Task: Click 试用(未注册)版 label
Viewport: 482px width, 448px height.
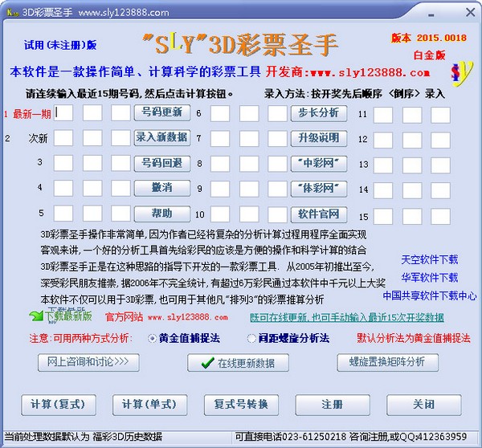Action: (60, 46)
